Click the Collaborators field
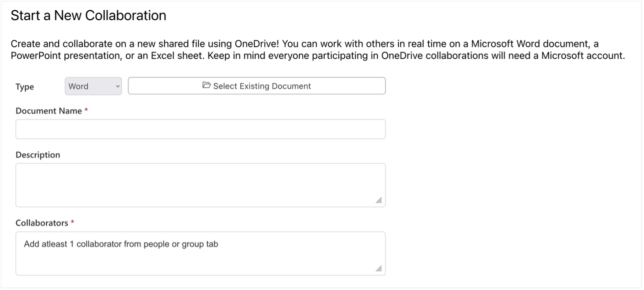The height and width of the screenshot is (290, 644). click(x=200, y=253)
